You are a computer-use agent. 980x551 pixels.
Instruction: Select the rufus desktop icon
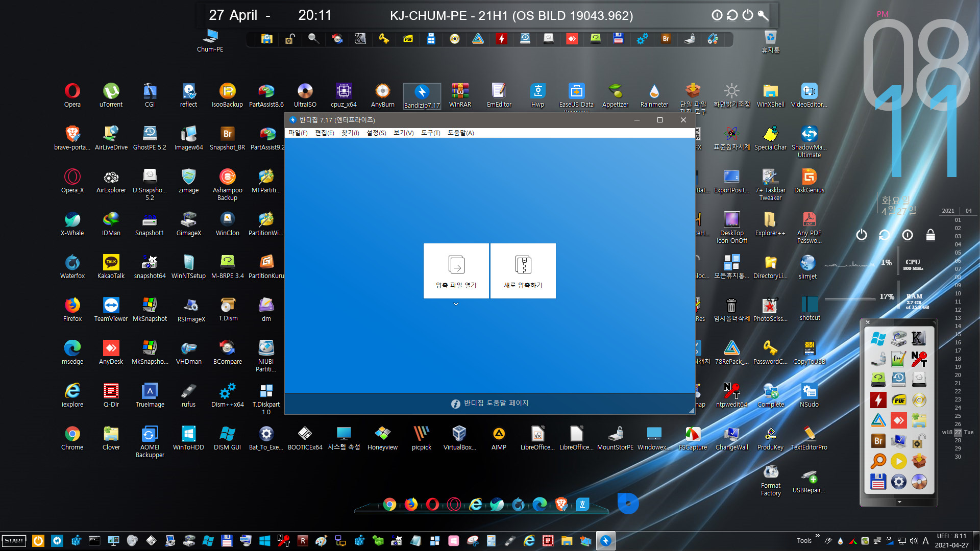click(x=188, y=395)
